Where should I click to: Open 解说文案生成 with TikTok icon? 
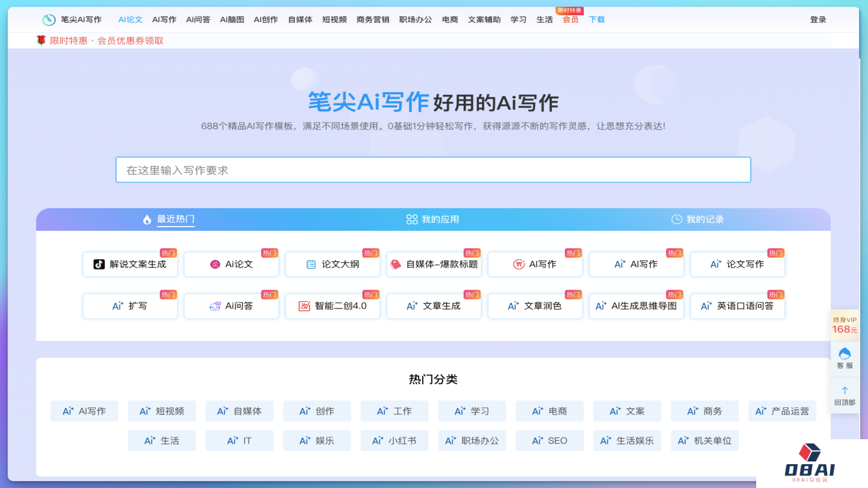click(99, 264)
